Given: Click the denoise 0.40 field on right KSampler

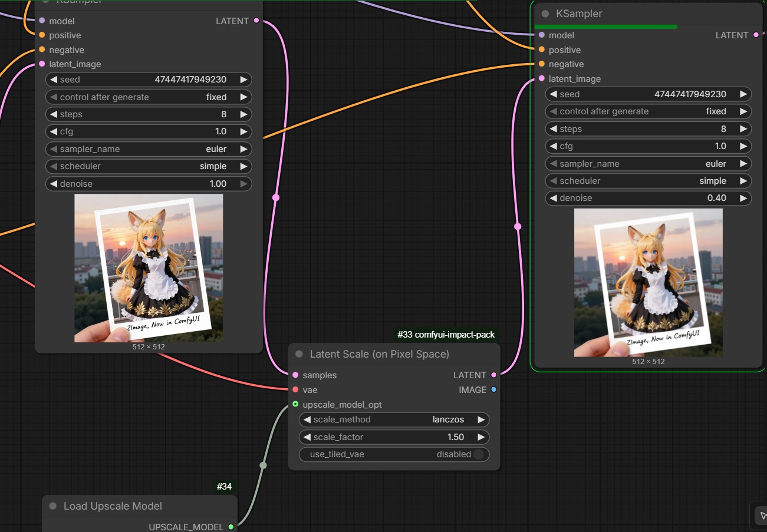Looking at the screenshot, I should click(649, 198).
